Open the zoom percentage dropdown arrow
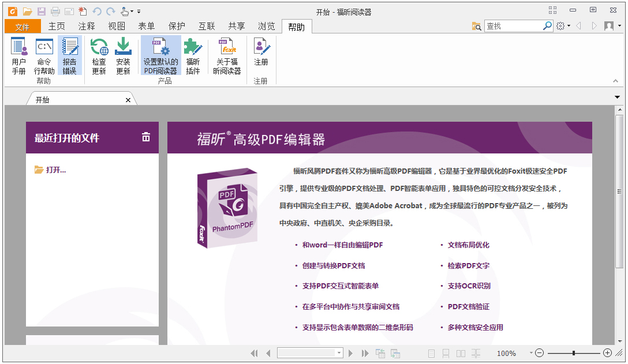Screen dimensions: 628x364 pyautogui.click(x=530, y=353)
